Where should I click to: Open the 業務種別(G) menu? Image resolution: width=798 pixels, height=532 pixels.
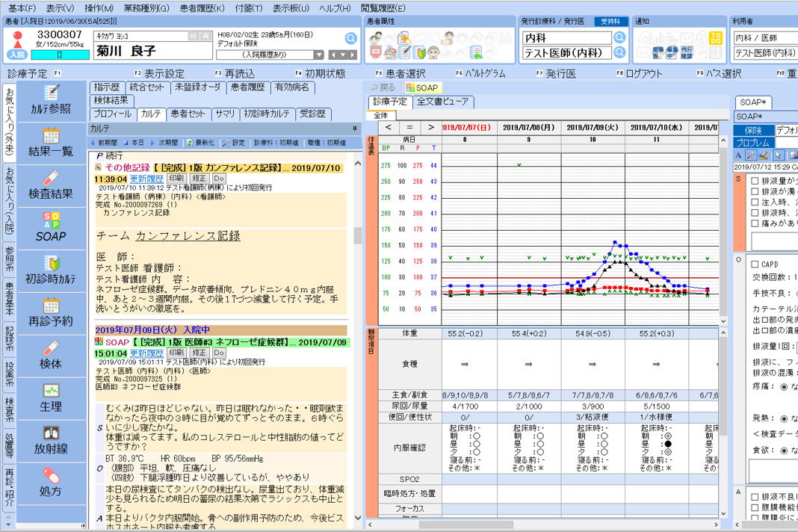(146, 8)
